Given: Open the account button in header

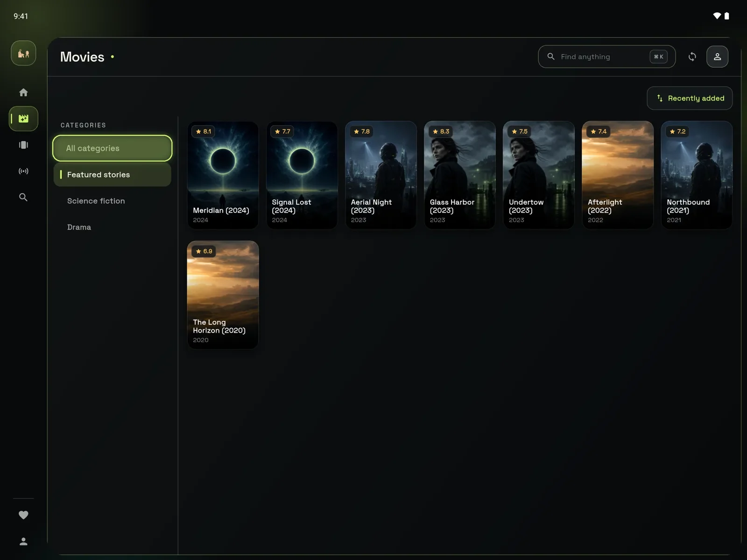Looking at the screenshot, I should pyautogui.click(x=717, y=57).
